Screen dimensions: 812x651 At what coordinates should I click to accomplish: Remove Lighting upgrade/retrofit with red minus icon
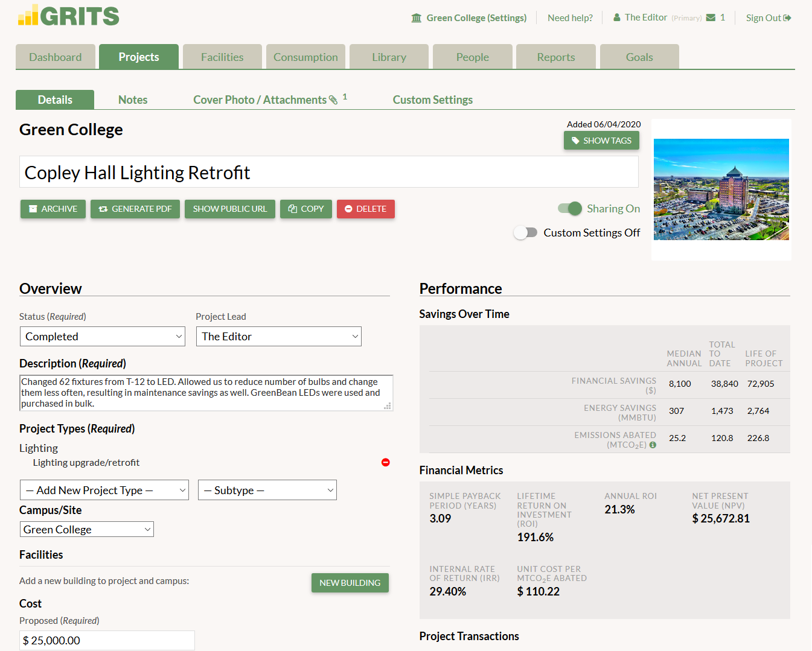click(x=386, y=462)
